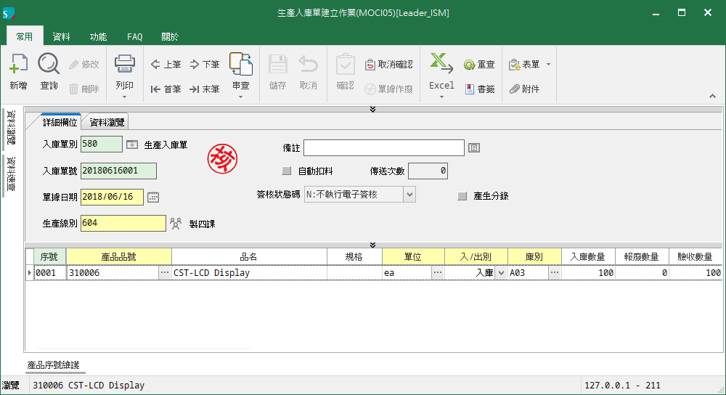Collapse the ribbon with the chevron
726x395 pixels.
pos(712,96)
